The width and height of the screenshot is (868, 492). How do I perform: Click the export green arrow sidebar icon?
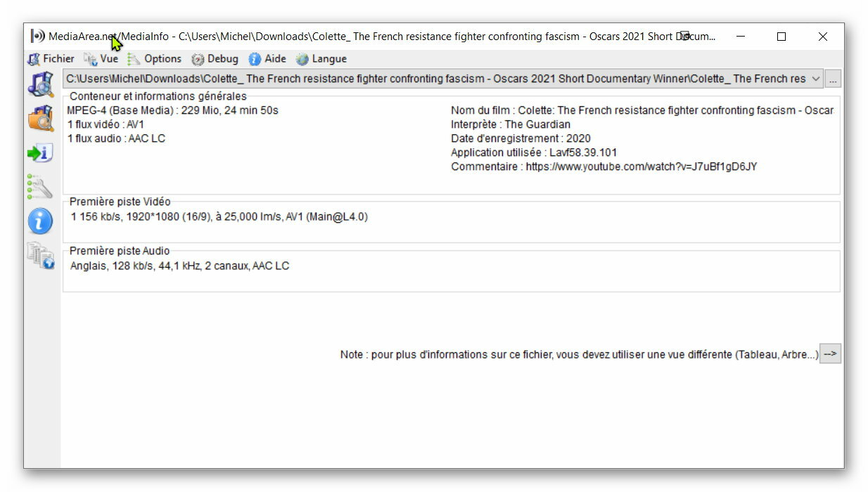[x=40, y=153]
